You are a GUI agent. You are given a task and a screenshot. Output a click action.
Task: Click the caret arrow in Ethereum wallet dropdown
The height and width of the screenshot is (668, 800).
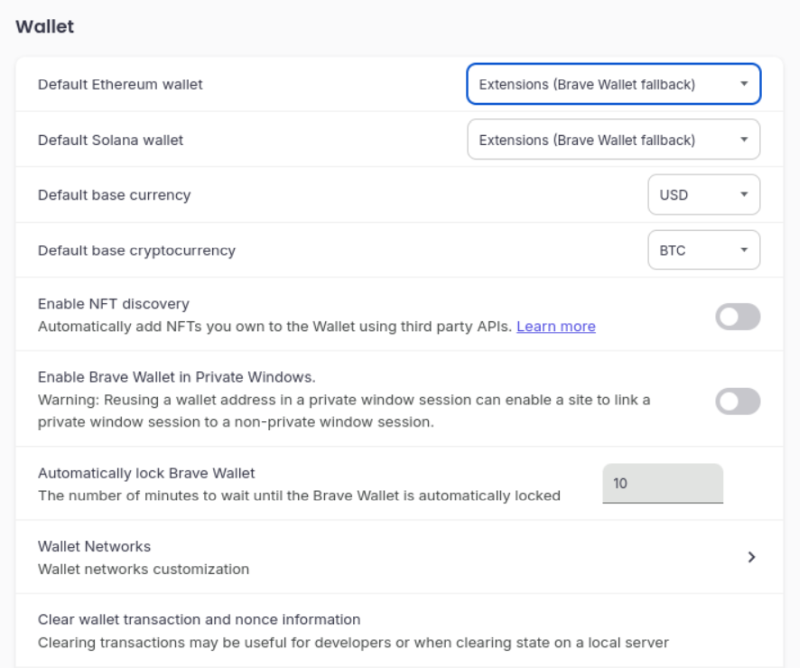[744, 84]
